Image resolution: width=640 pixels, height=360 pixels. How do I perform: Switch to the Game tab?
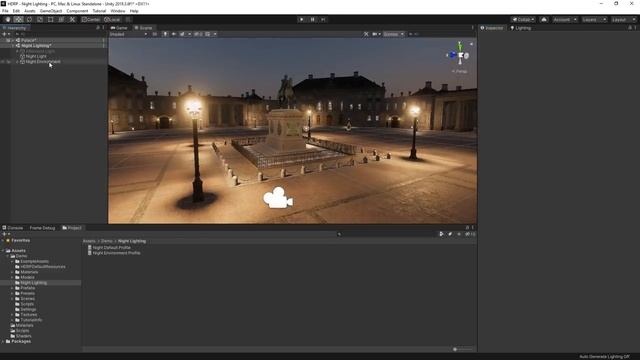point(119,28)
